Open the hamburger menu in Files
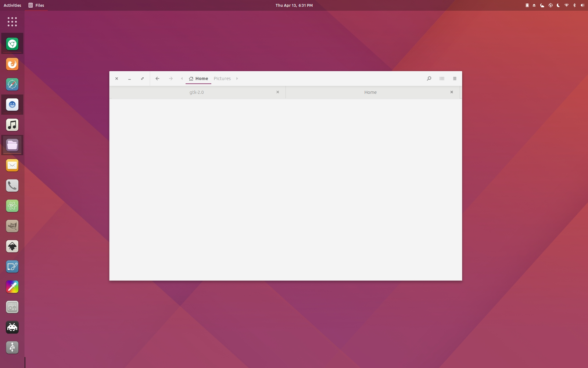Image resolution: width=588 pixels, height=368 pixels. [x=455, y=78]
